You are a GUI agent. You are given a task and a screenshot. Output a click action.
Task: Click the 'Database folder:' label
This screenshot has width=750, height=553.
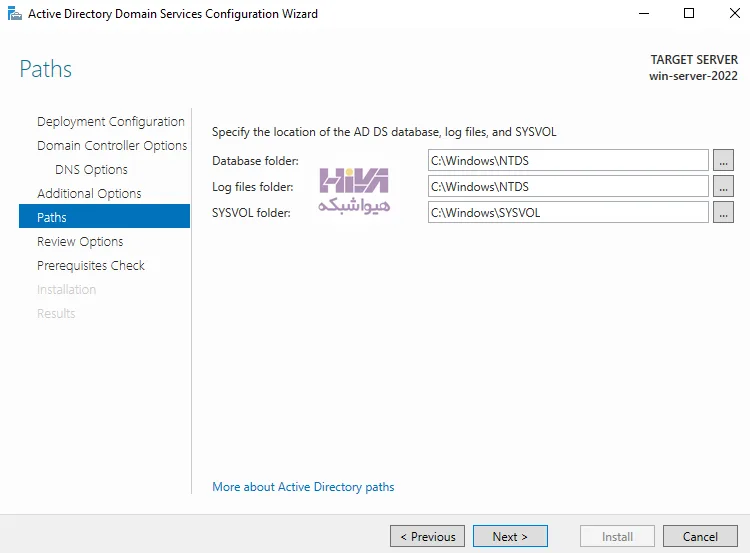point(255,161)
